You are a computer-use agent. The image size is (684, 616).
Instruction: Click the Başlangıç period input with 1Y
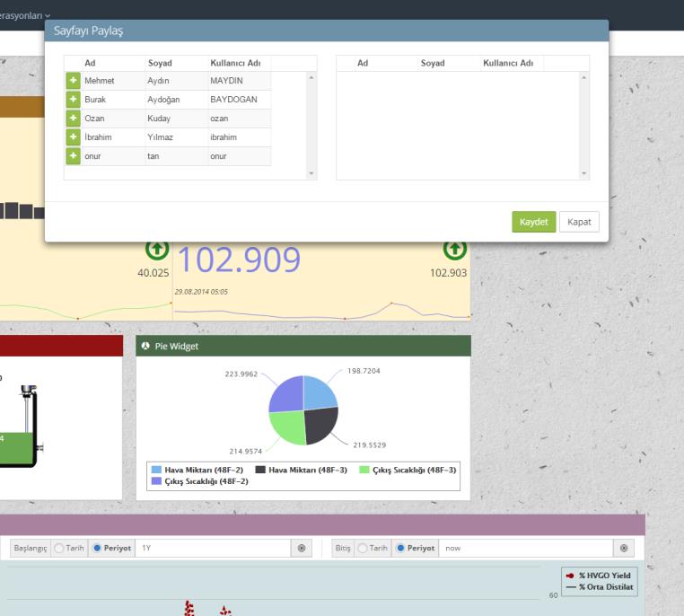(214, 548)
